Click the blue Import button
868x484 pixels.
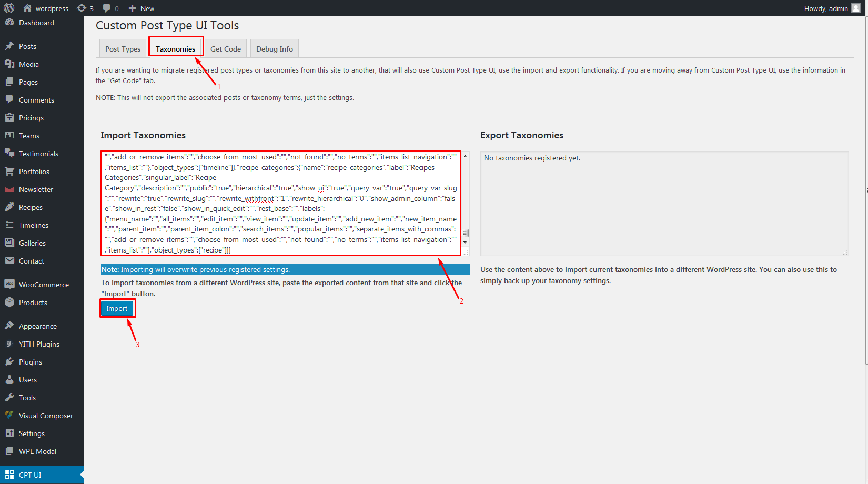117,309
